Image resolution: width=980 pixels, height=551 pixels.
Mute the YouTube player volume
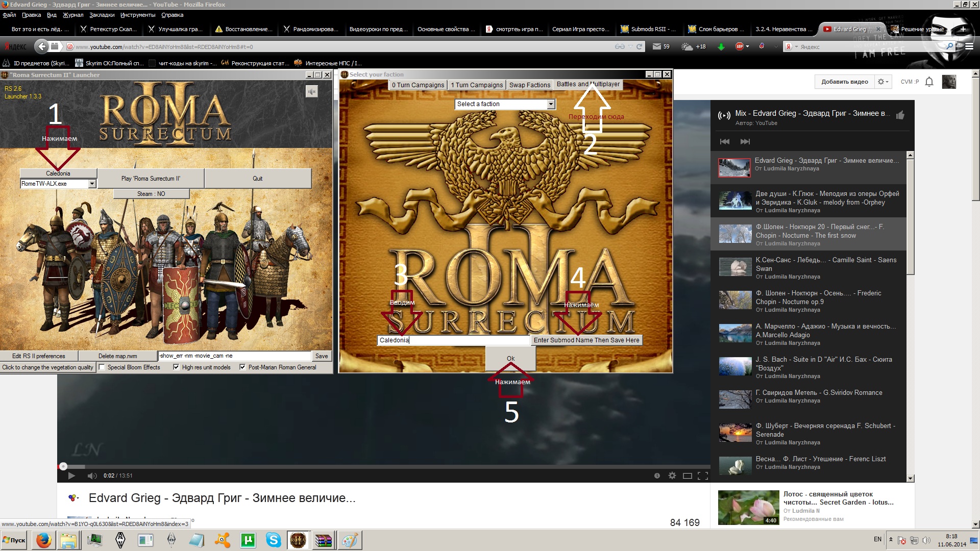pyautogui.click(x=92, y=475)
